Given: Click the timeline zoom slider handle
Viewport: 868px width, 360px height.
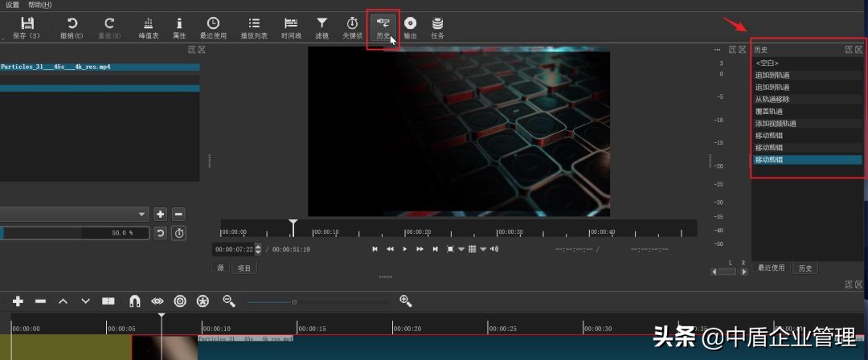Looking at the screenshot, I should pyautogui.click(x=294, y=302).
